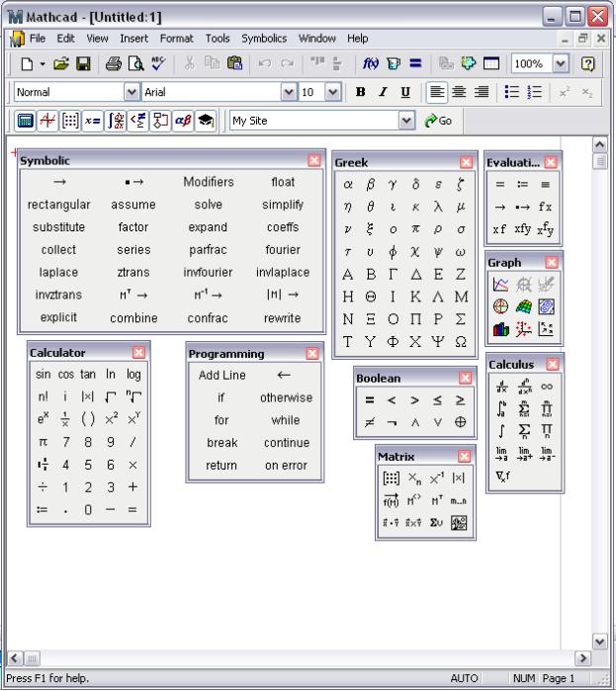Click the Open file folder icon
The image size is (616, 691).
click(x=61, y=64)
